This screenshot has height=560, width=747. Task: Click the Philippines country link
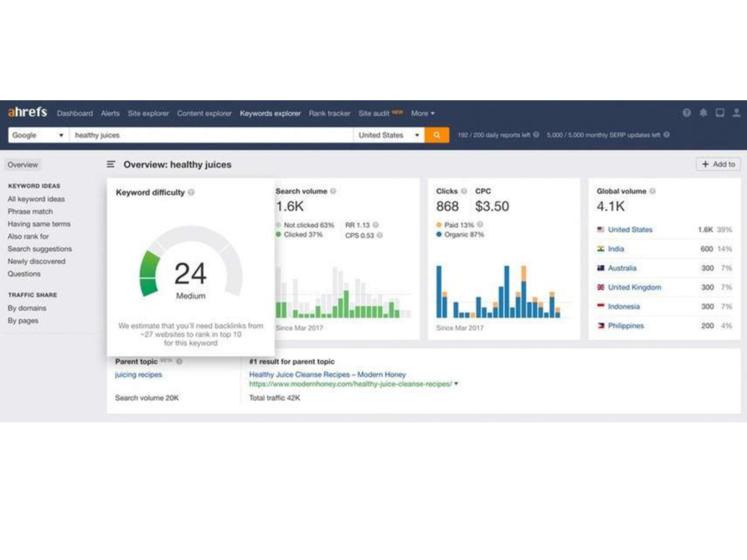(625, 326)
